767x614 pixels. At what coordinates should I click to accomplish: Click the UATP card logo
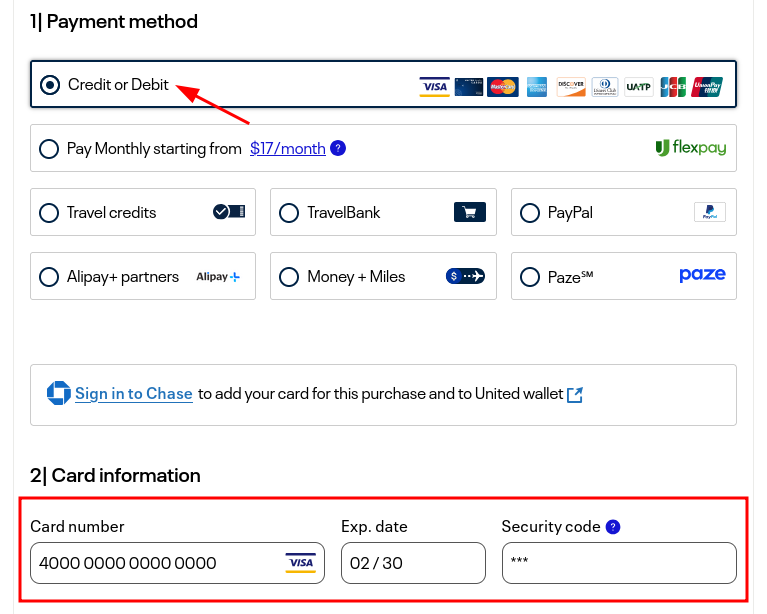[638, 87]
